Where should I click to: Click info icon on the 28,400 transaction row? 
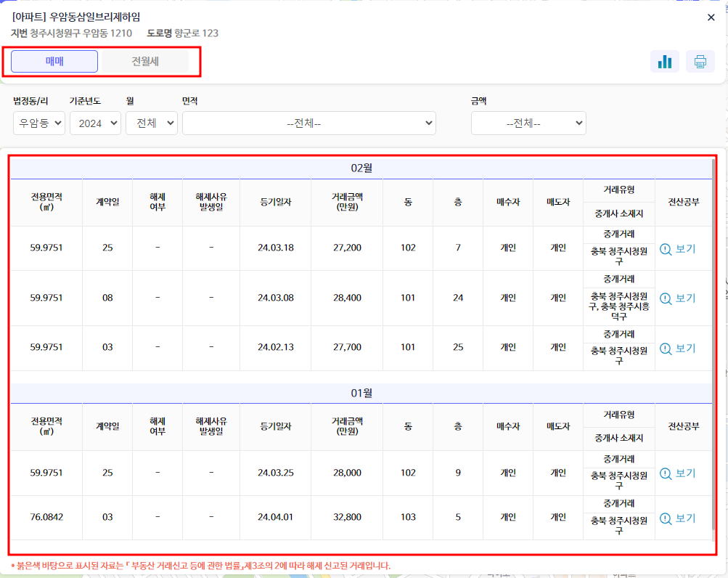point(667,298)
